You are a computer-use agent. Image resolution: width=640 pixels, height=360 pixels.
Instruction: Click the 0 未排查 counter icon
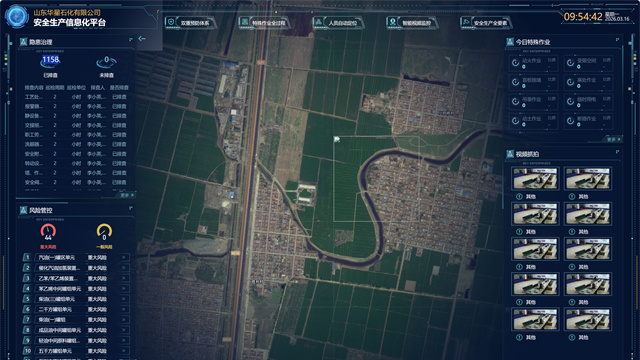pyautogui.click(x=106, y=62)
